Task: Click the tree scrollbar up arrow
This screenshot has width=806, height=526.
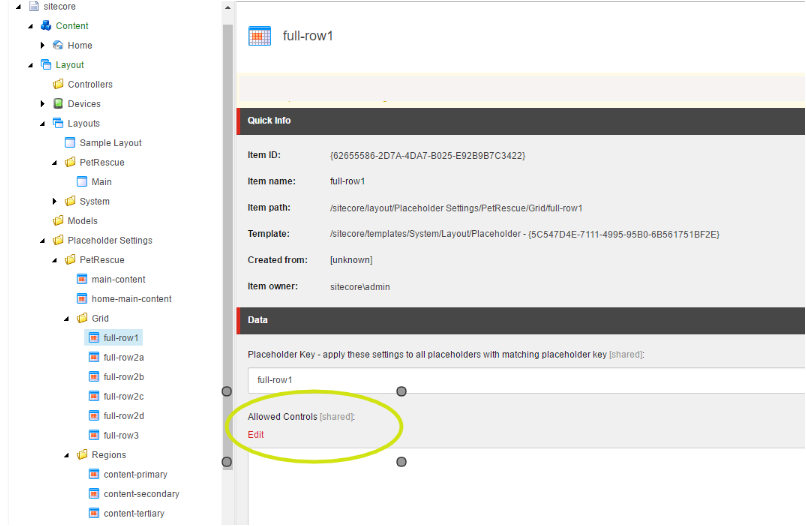Action: pyautogui.click(x=228, y=8)
